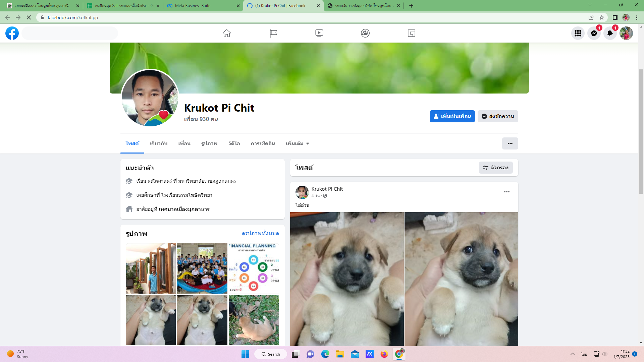Open the Pages flag icon
This screenshot has height=362, width=644.
pos(273,33)
